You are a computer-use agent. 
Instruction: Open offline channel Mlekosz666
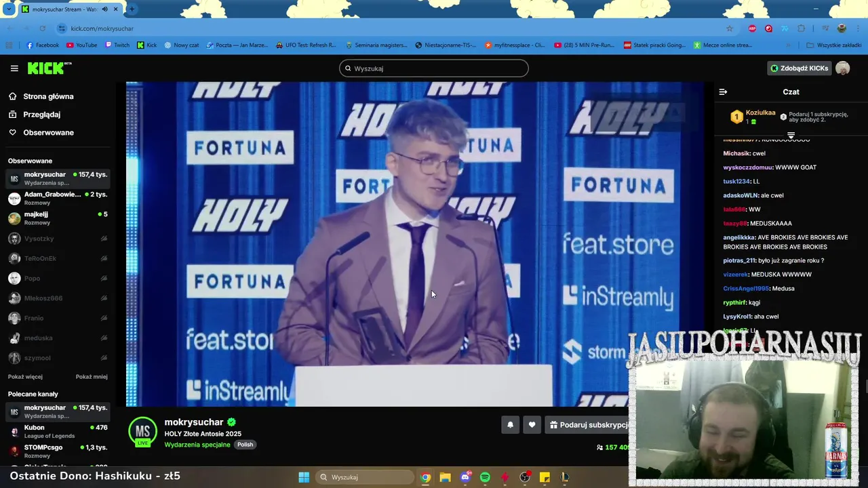(58, 298)
